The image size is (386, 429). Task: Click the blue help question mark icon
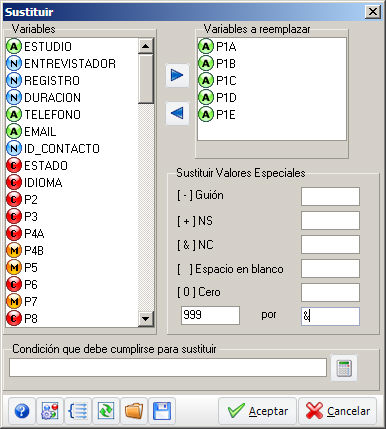[x=22, y=411]
